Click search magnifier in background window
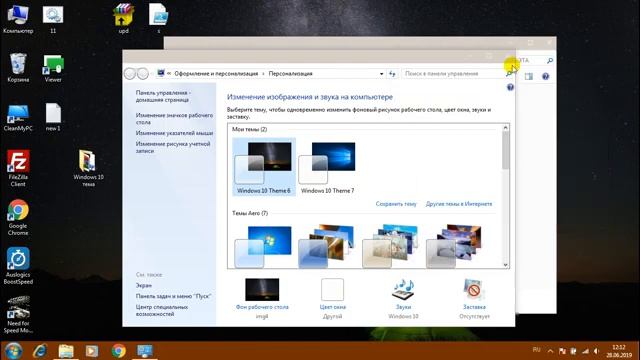 coord(549,60)
